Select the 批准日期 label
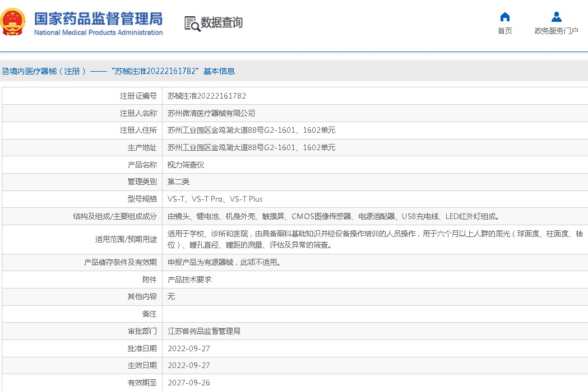 (142, 348)
